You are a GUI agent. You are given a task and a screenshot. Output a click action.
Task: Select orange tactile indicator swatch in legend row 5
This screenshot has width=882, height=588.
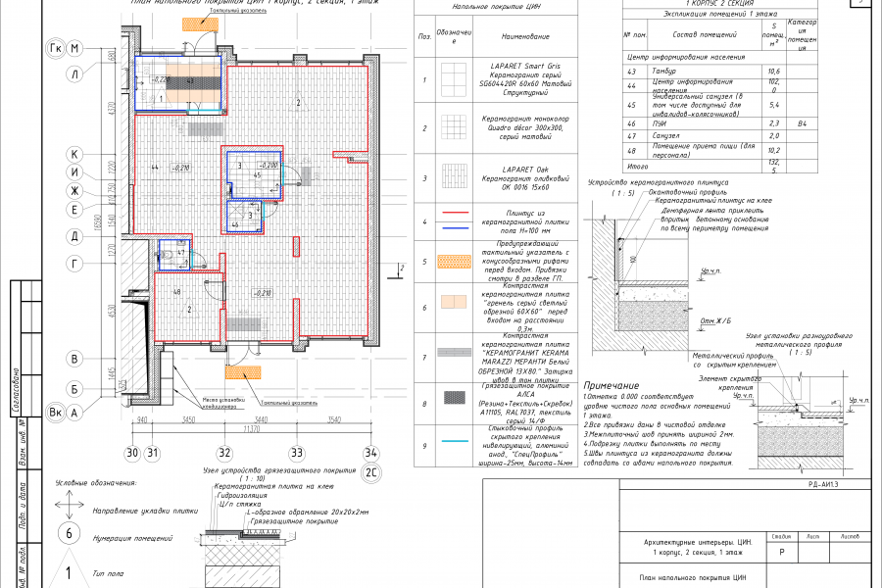(455, 262)
